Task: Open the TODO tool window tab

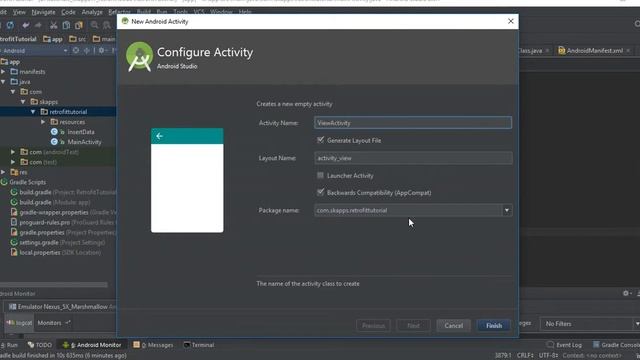Action: [40, 345]
